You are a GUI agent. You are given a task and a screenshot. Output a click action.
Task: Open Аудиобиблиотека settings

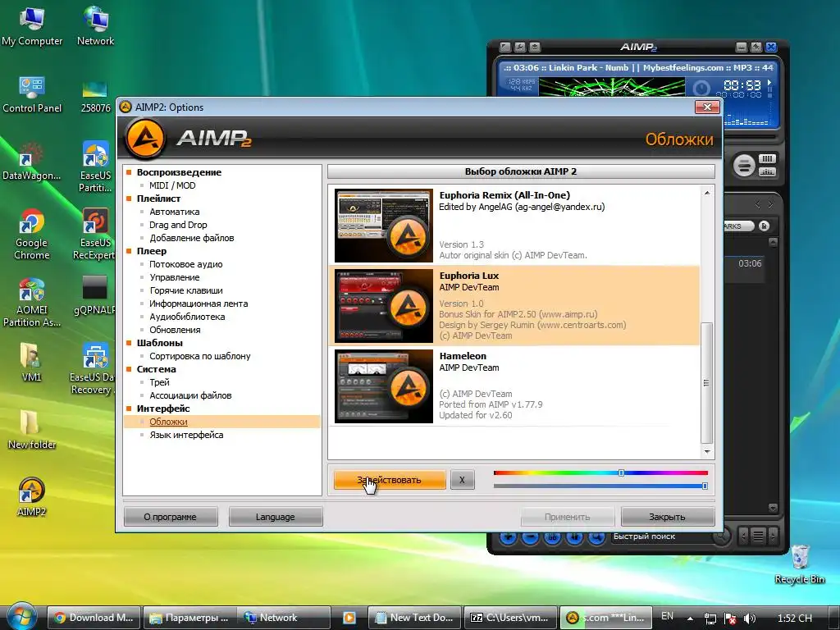coord(188,317)
